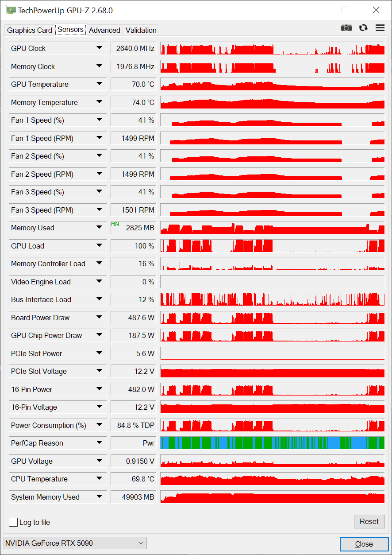
Task: Switch to the Graphics Card tab
Action: [30, 30]
